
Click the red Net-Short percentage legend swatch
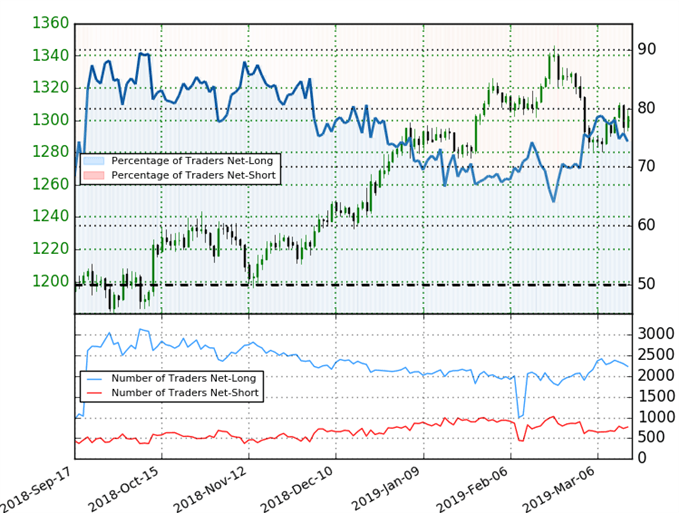(x=94, y=175)
